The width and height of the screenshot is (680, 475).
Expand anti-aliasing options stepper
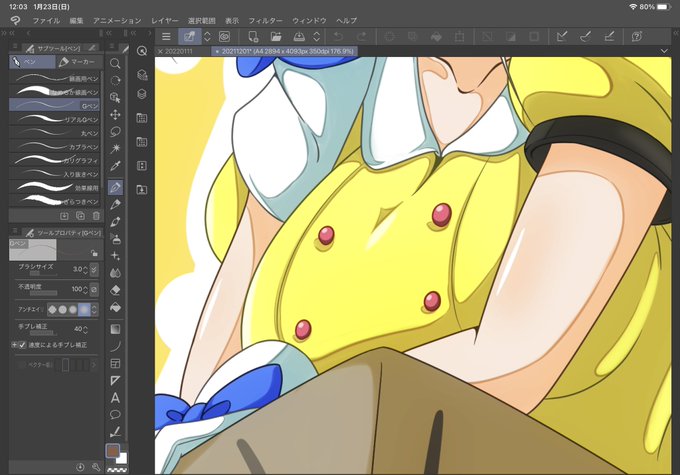click(94, 309)
